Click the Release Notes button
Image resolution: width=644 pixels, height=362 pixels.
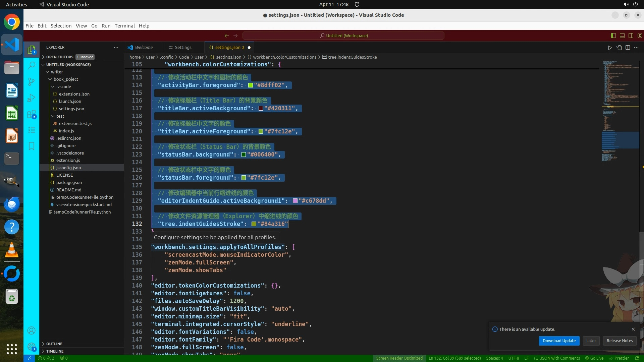620,341
